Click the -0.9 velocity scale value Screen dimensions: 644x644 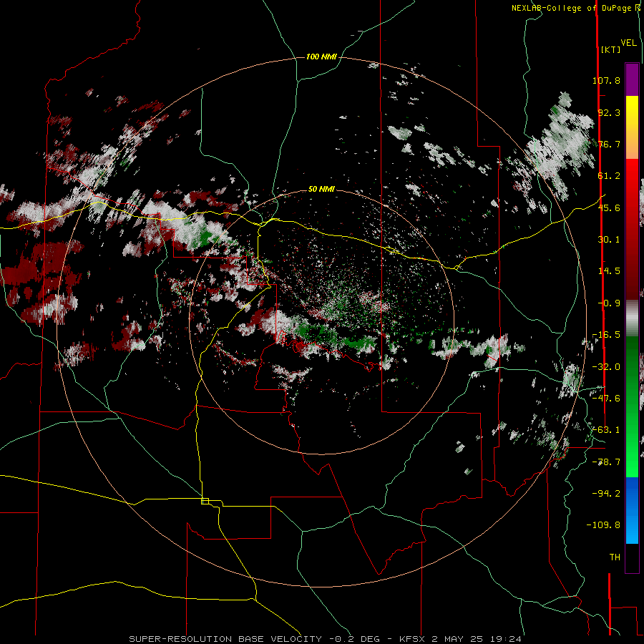click(x=609, y=303)
